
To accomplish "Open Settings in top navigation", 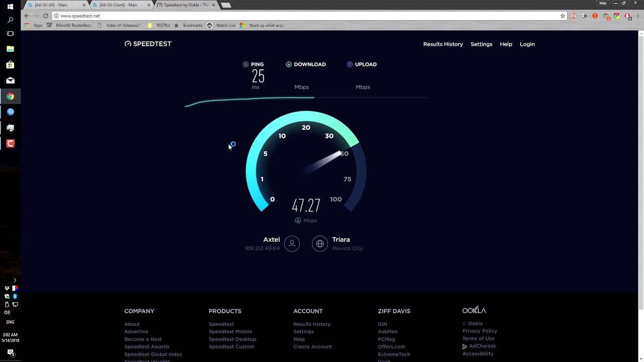I will (481, 44).
